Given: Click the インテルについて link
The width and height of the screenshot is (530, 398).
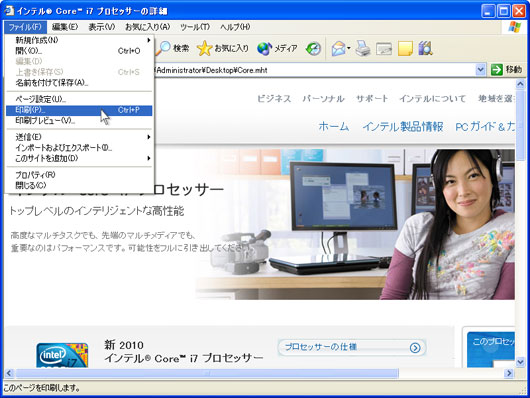Looking at the screenshot, I should point(433,99).
